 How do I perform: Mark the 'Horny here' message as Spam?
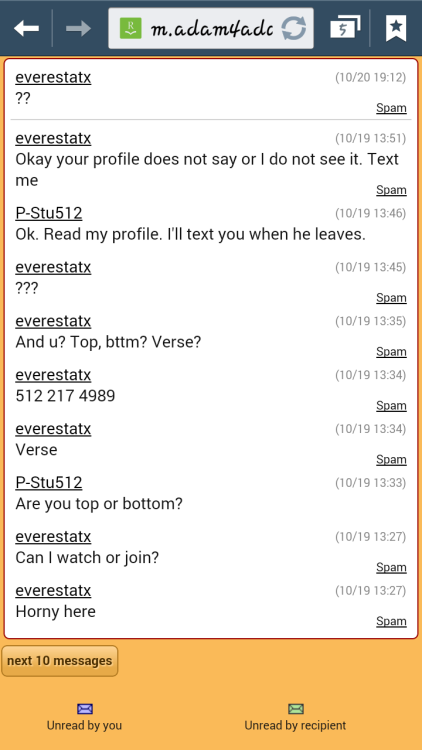click(x=391, y=621)
